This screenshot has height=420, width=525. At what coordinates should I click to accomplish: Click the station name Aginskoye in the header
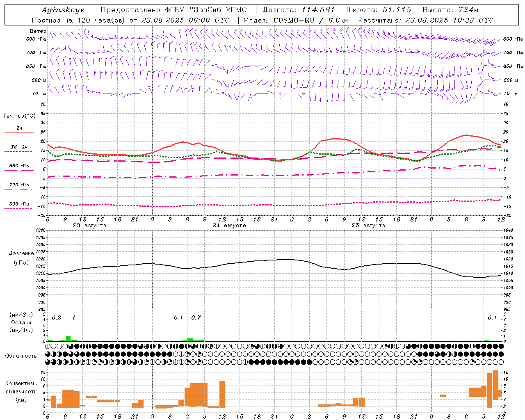tap(63, 10)
